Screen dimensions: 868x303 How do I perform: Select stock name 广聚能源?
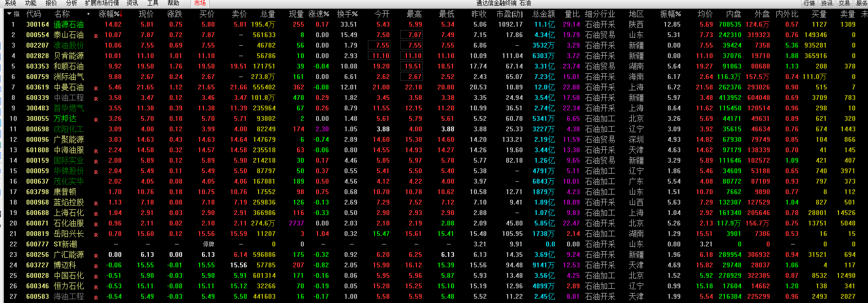click(69, 139)
